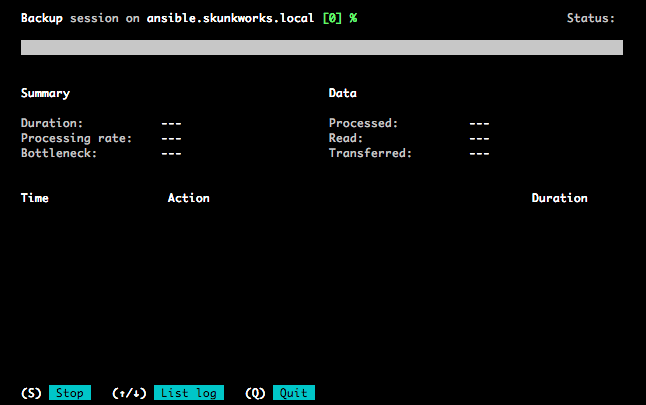This screenshot has height=405, width=646.
Task: Click the green percent sign indicator
Action: (x=353, y=18)
